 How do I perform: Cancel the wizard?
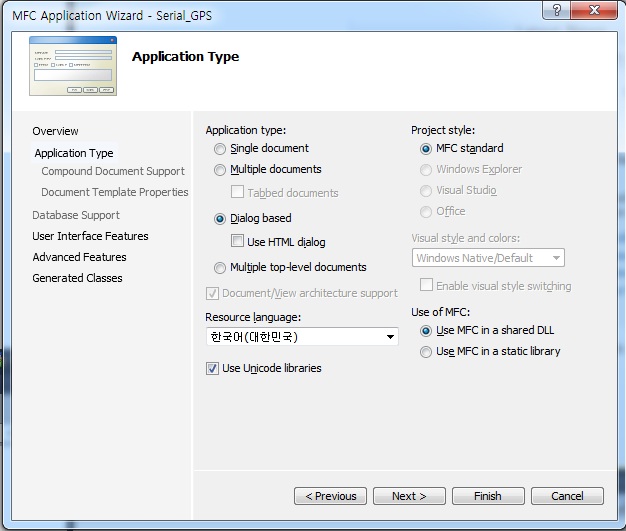[567, 496]
